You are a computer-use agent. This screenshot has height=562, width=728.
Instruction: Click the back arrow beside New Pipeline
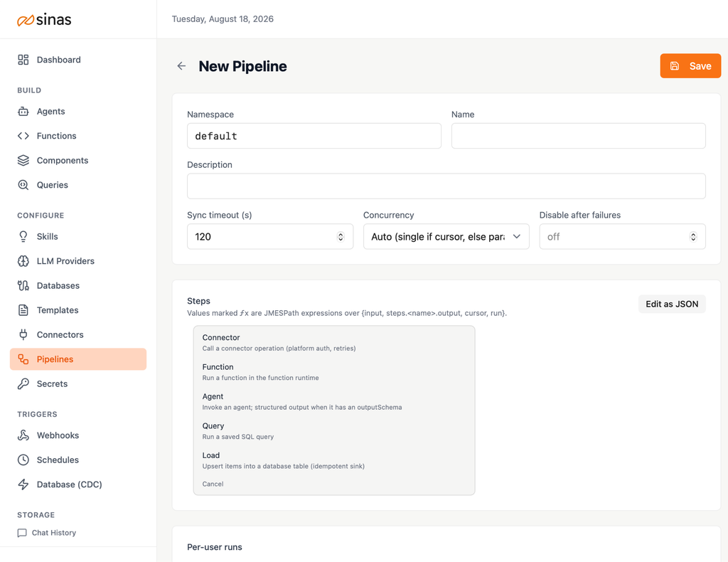[181, 66]
